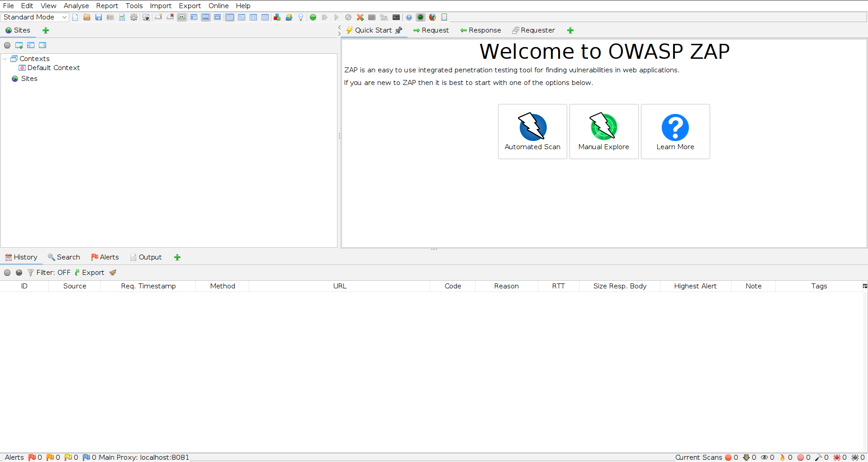Toggle show only URLs in scope in Sites
The height and width of the screenshot is (462, 868).
(7, 45)
